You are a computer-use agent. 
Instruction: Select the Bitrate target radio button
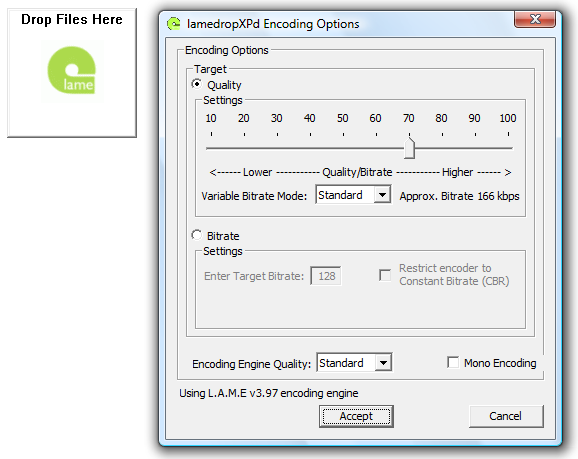pyautogui.click(x=197, y=235)
